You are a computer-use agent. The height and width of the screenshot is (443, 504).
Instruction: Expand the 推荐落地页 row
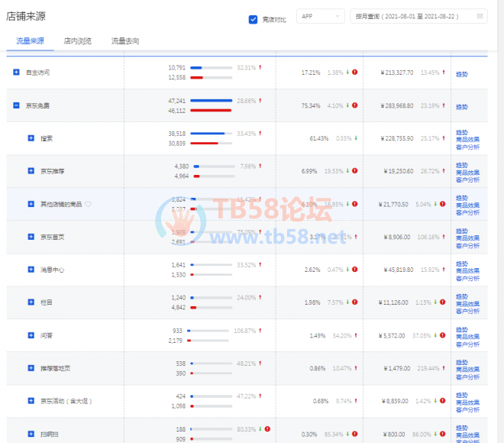[31, 368]
